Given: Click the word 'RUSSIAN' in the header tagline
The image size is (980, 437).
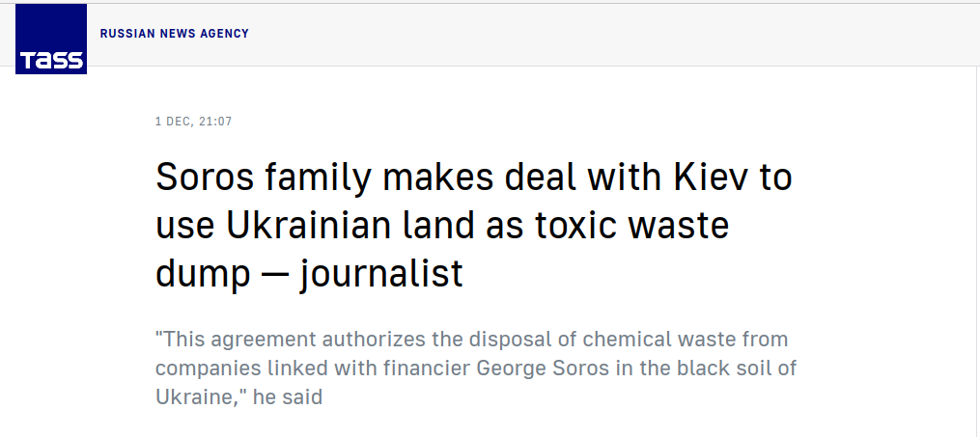Looking at the screenshot, I should click(x=123, y=34).
